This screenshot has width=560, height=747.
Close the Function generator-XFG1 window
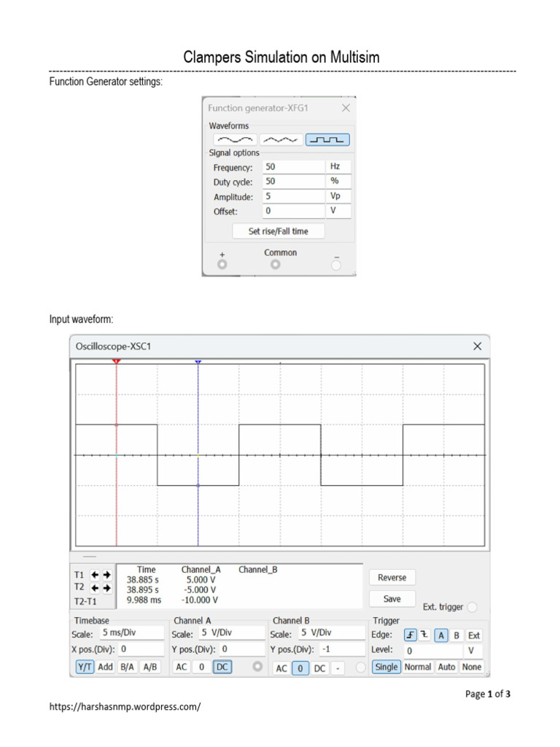tap(346, 108)
